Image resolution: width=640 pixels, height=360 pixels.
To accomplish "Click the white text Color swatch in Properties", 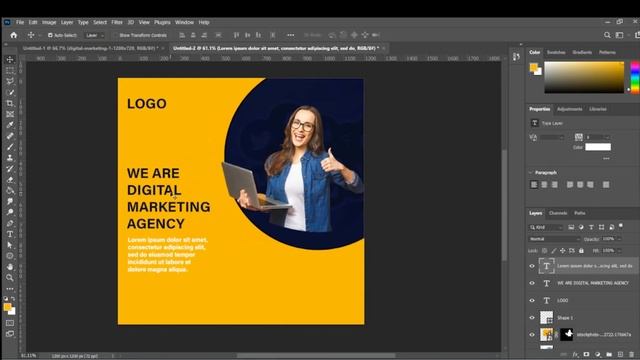I will tap(598, 147).
